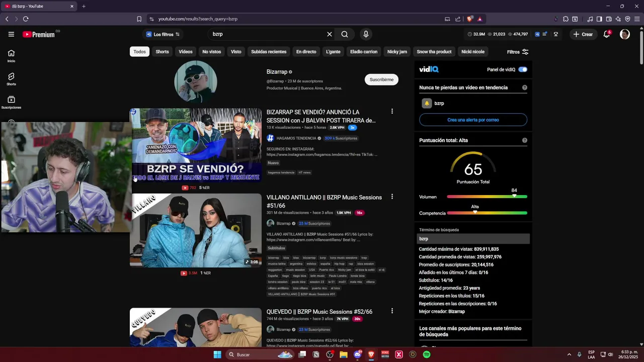Open the Los filtros dropdown

tap(163, 34)
